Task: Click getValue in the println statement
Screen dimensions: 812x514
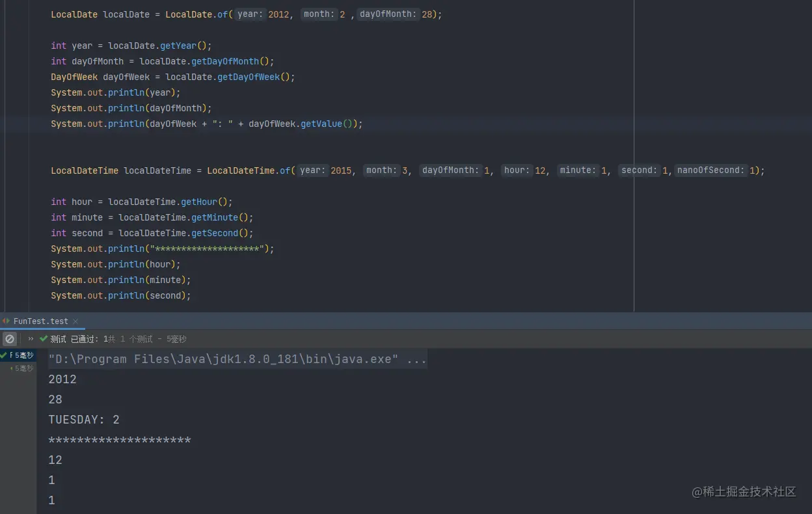Action: tap(321, 124)
